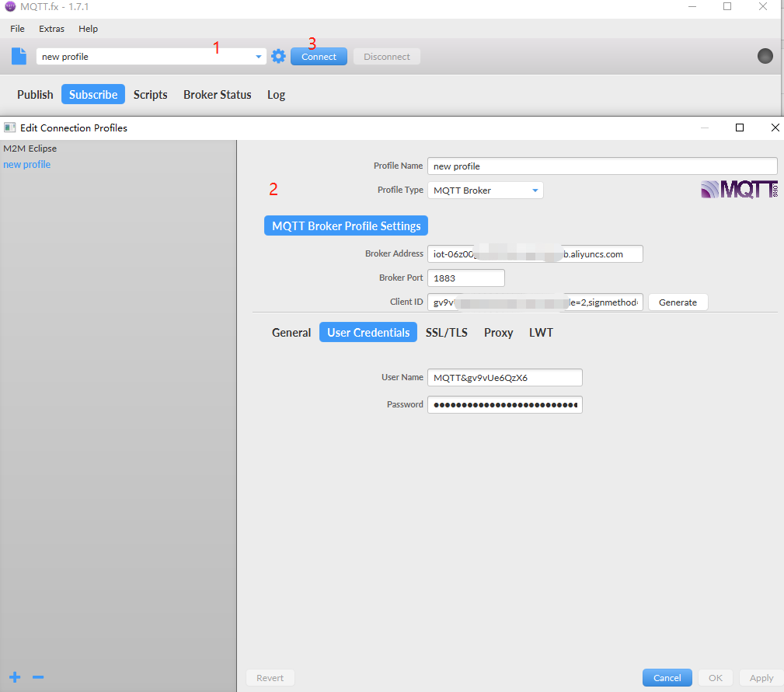Image resolution: width=784 pixels, height=692 pixels.
Task: Click the new profile file icon in toolbar
Action: pyautogui.click(x=19, y=57)
